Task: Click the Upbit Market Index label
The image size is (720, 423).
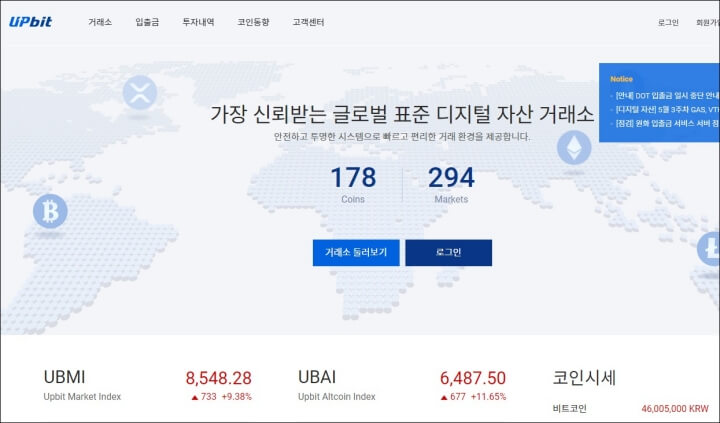Action: tap(82, 396)
